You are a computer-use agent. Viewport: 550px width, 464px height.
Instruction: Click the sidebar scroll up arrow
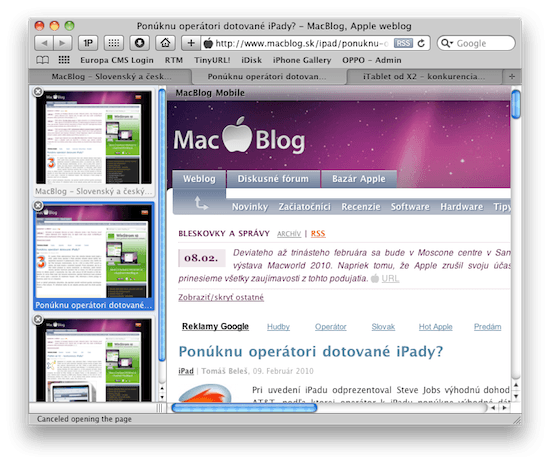click(x=162, y=388)
